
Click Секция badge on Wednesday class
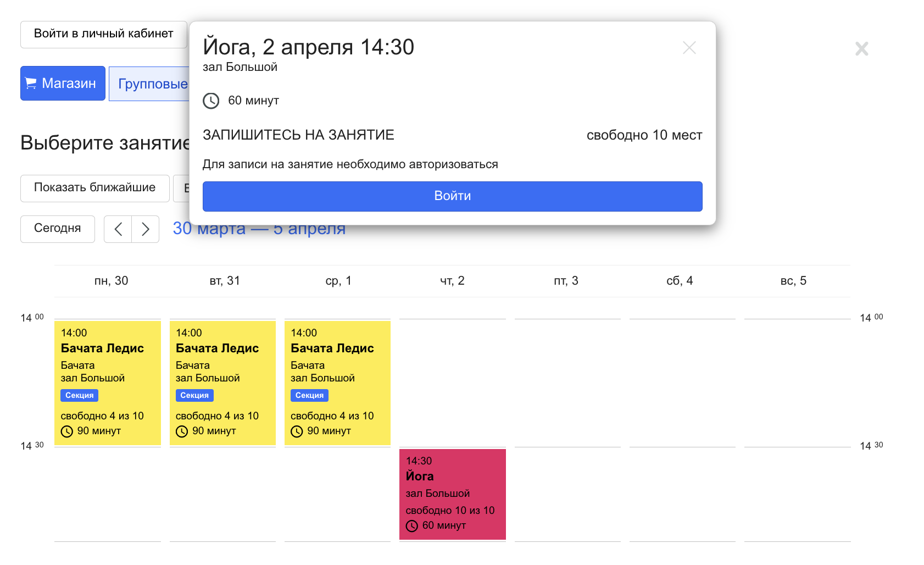point(309,395)
